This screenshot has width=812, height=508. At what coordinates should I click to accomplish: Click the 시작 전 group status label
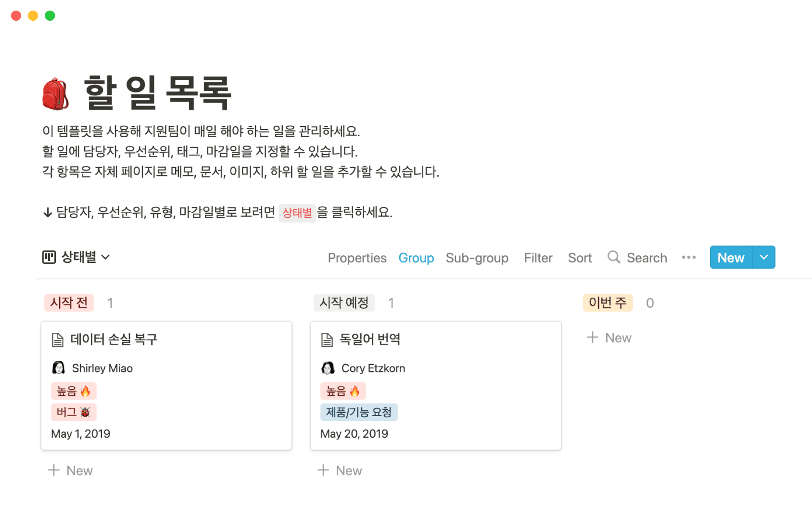point(69,303)
